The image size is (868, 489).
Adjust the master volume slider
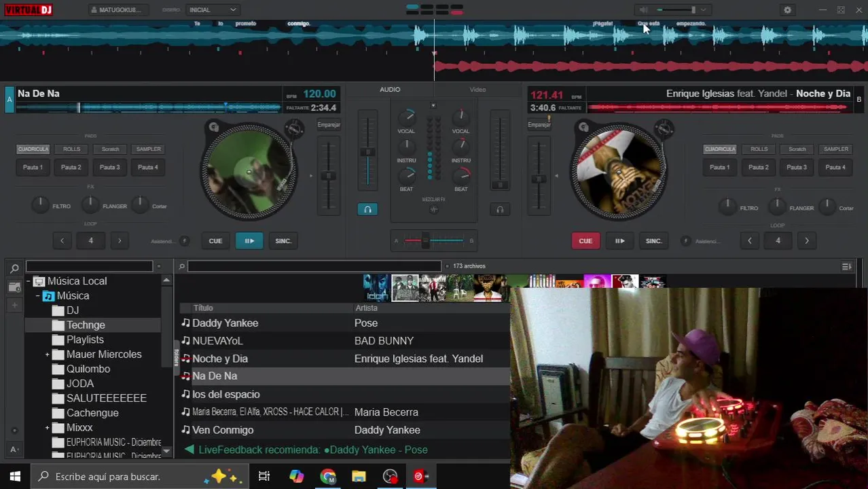click(x=676, y=10)
